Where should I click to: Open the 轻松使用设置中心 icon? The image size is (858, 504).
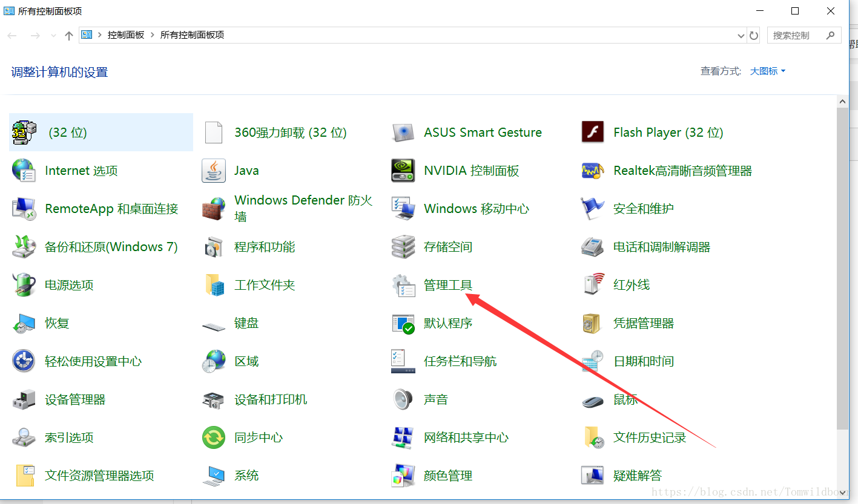24,361
